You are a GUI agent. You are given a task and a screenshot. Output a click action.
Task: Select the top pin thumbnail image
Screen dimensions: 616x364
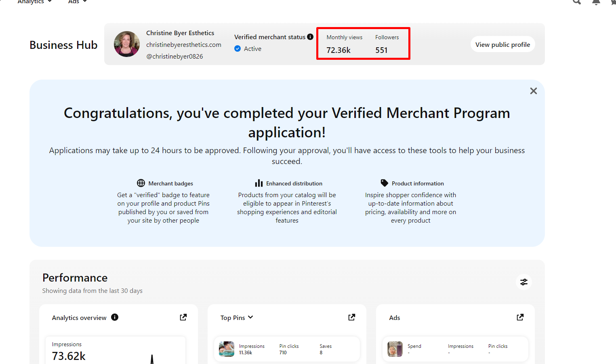pyautogui.click(x=227, y=349)
